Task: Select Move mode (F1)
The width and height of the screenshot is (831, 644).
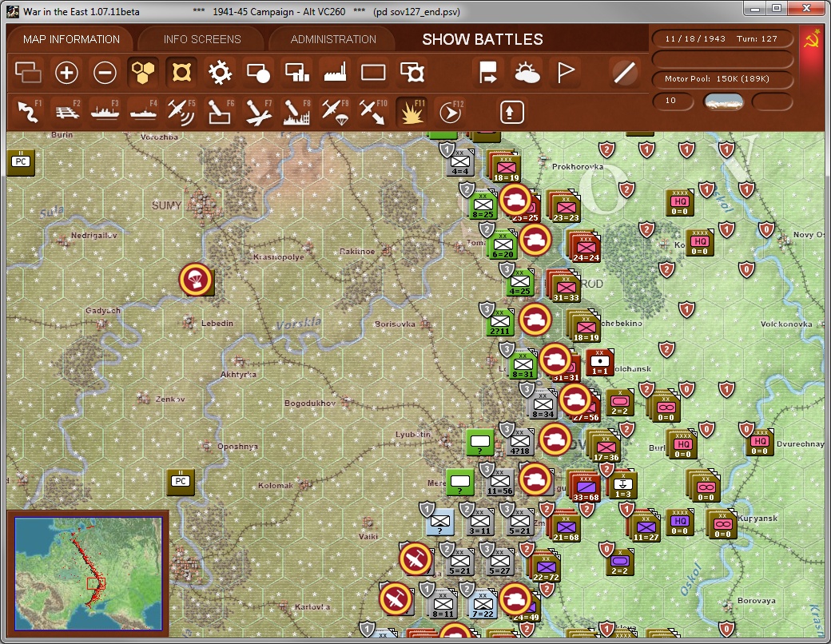Action: (x=29, y=111)
